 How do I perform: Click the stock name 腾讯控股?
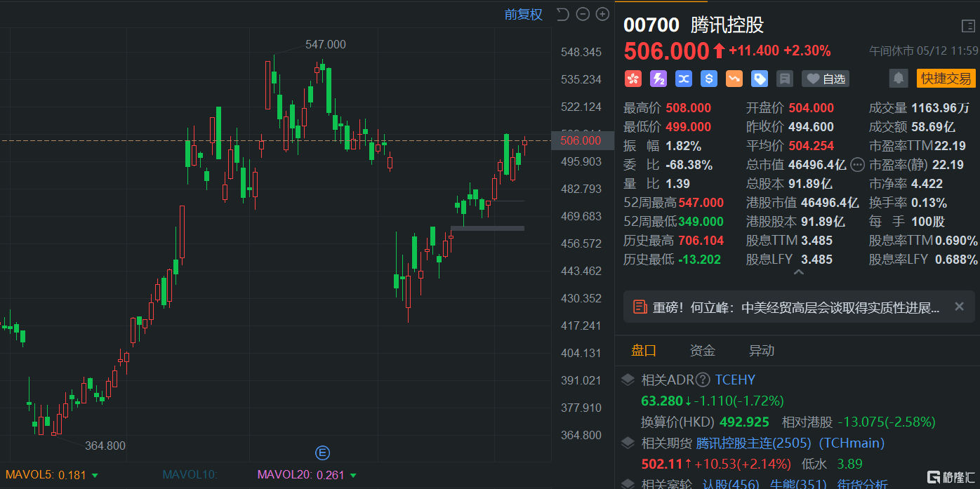[727, 25]
